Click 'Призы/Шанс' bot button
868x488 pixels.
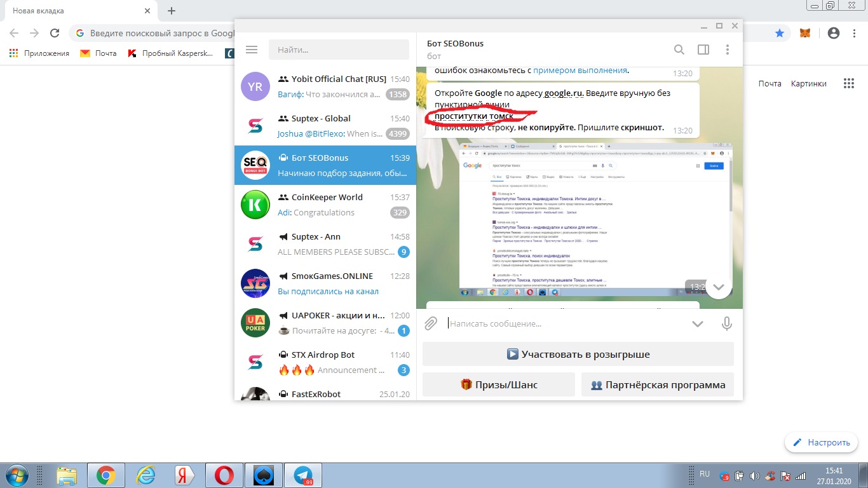click(499, 384)
